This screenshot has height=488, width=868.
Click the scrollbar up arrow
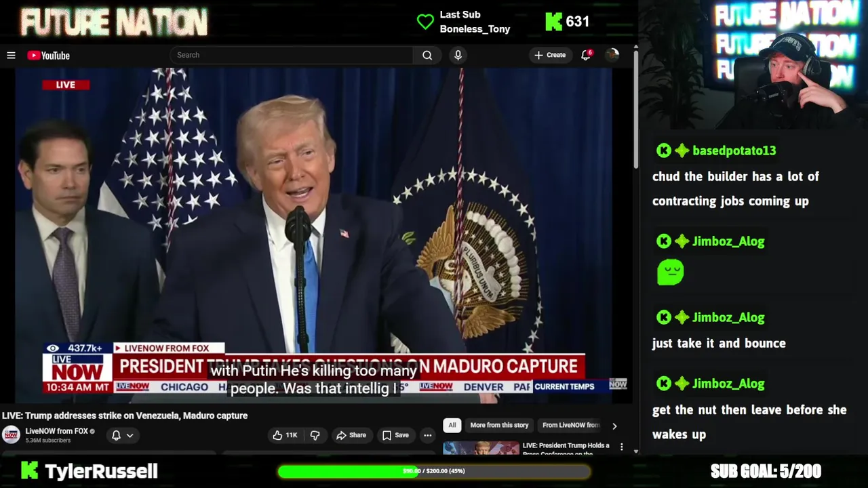635,48
